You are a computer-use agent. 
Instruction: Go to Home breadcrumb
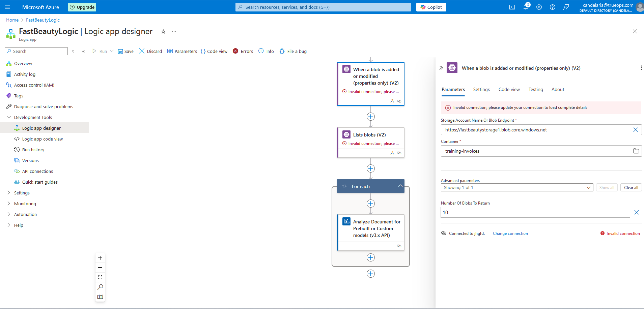tap(12, 20)
